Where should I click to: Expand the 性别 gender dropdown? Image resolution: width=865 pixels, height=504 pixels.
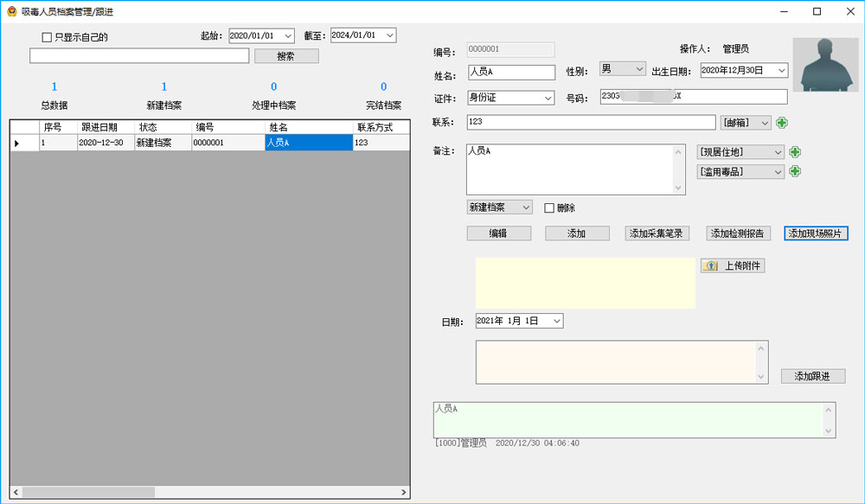(639, 69)
